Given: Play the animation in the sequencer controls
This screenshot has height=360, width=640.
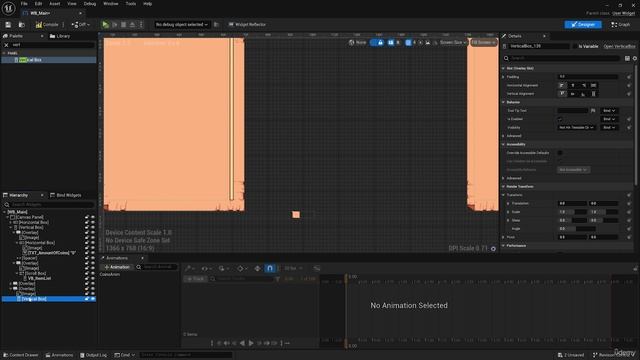Looking at the screenshot, I should 251,343.
